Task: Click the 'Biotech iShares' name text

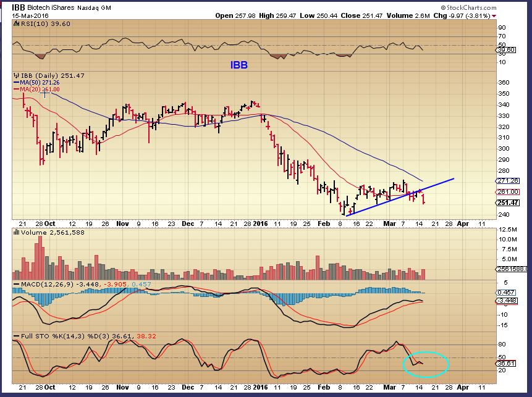Action: pos(51,7)
